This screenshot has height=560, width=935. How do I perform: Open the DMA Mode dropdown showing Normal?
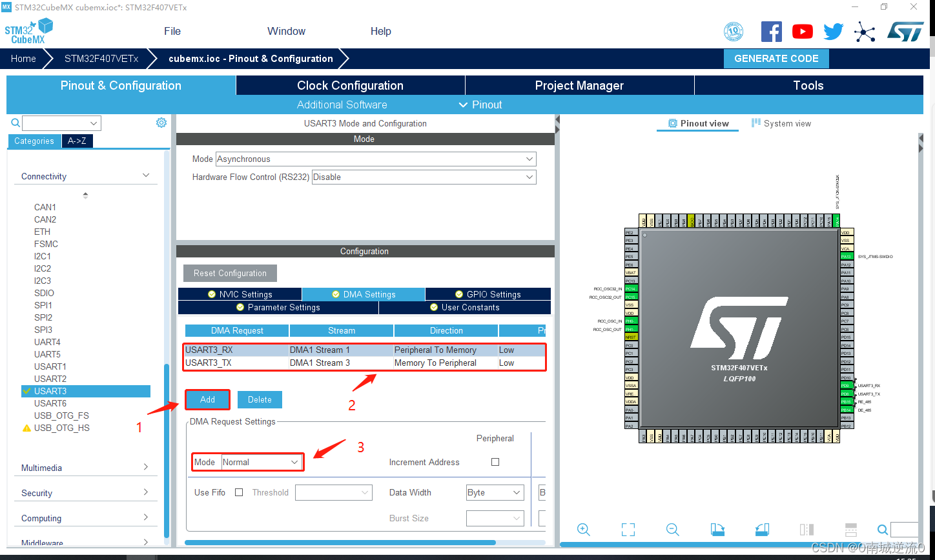click(x=261, y=462)
